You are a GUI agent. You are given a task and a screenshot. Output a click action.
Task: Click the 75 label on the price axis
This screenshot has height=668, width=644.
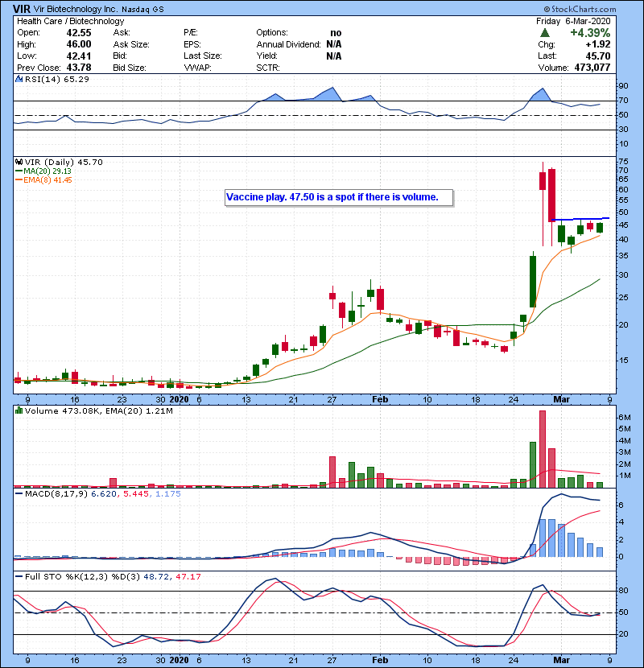pyautogui.click(x=623, y=162)
